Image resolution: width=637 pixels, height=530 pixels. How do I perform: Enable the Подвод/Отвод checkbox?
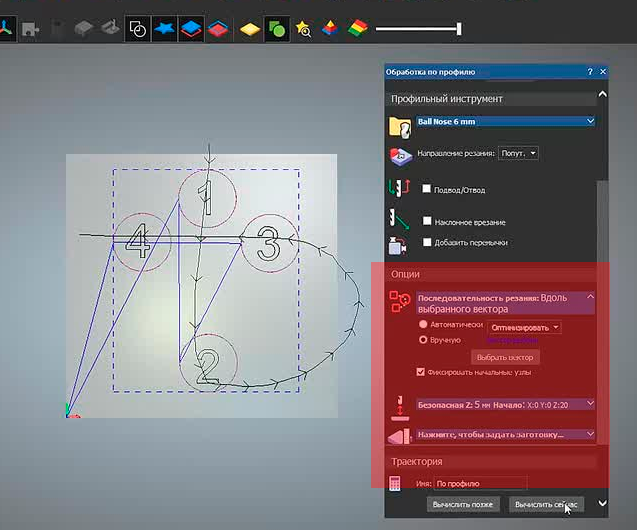coord(427,189)
